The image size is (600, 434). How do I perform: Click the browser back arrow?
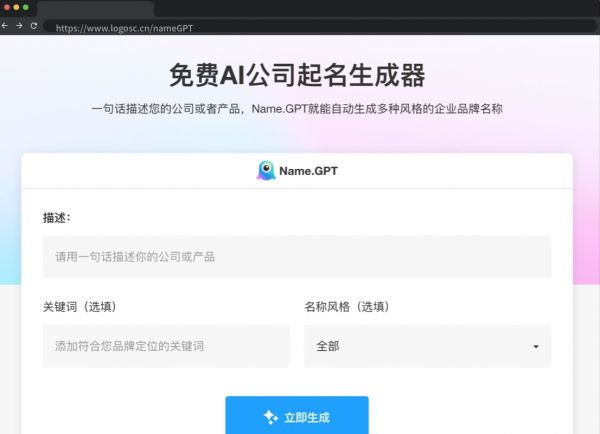coord(5,26)
